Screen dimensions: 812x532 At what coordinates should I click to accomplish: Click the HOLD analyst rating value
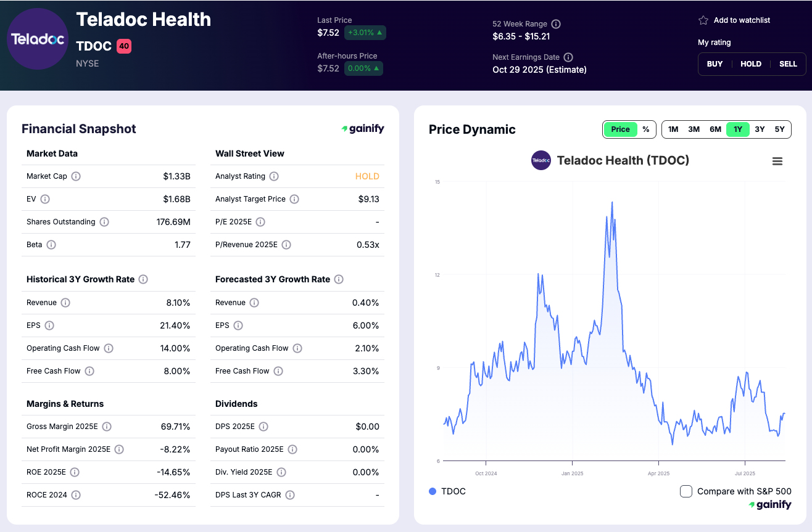pyautogui.click(x=367, y=176)
